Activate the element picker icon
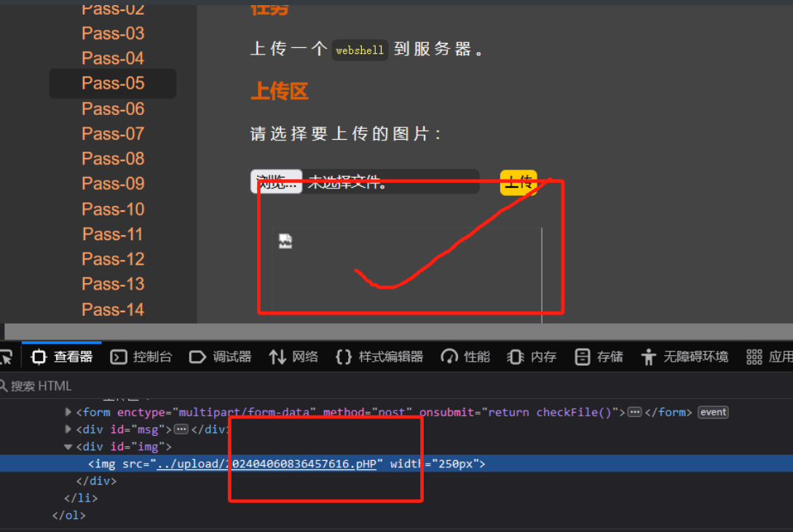793x532 pixels. coord(7,357)
